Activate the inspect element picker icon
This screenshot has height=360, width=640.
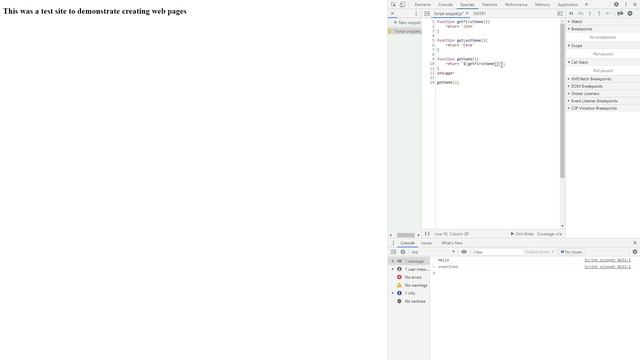pos(393,4)
